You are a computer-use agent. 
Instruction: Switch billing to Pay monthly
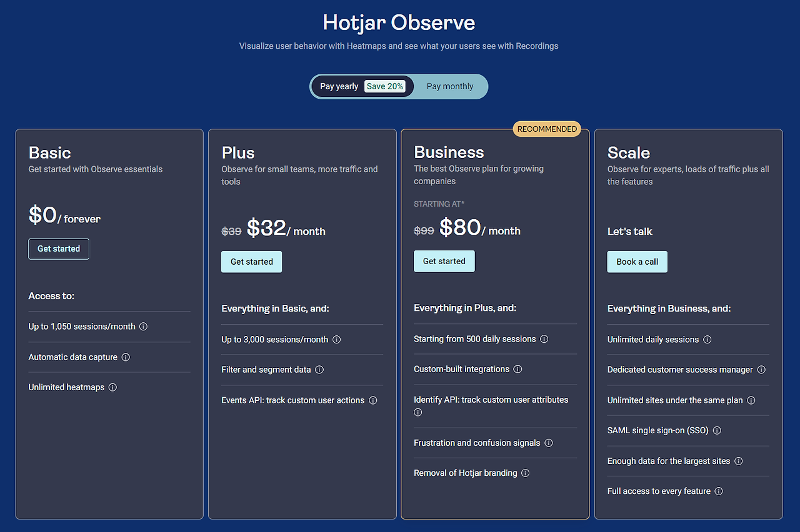coord(450,86)
